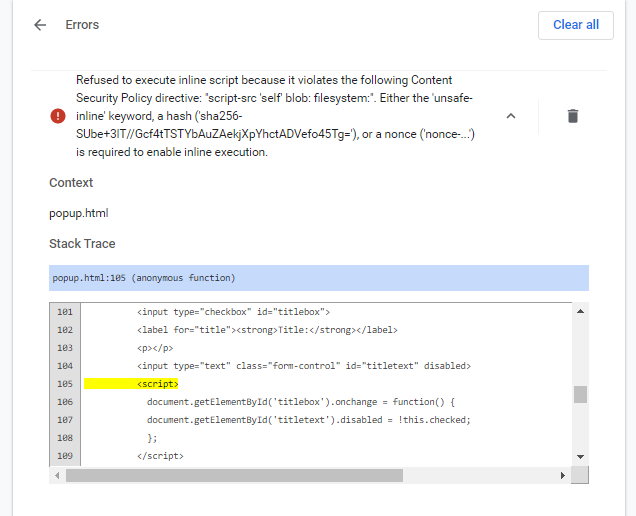Click the titlebox onchange function code line
This screenshot has height=516, width=636.
pos(301,402)
